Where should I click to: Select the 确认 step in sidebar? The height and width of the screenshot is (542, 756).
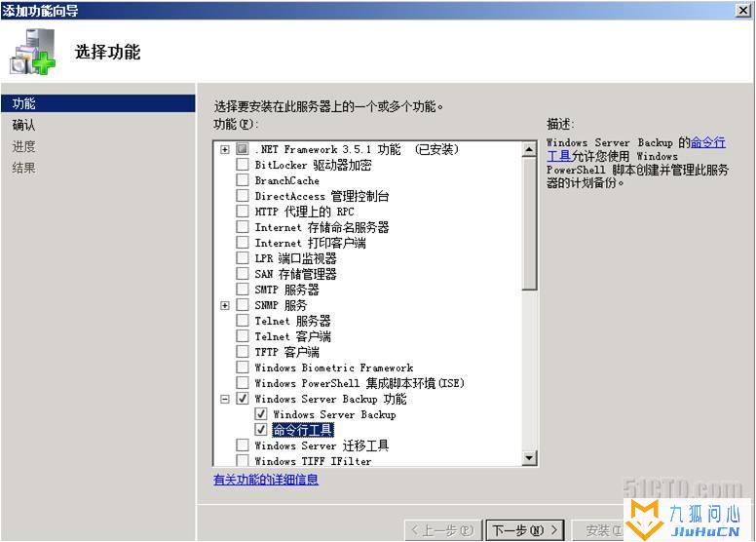pyautogui.click(x=23, y=125)
